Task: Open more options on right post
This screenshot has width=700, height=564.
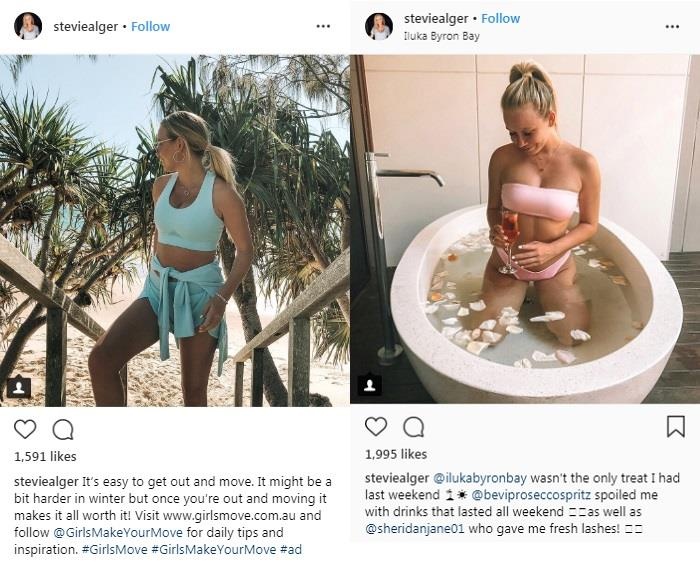Action: coord(673,26)
